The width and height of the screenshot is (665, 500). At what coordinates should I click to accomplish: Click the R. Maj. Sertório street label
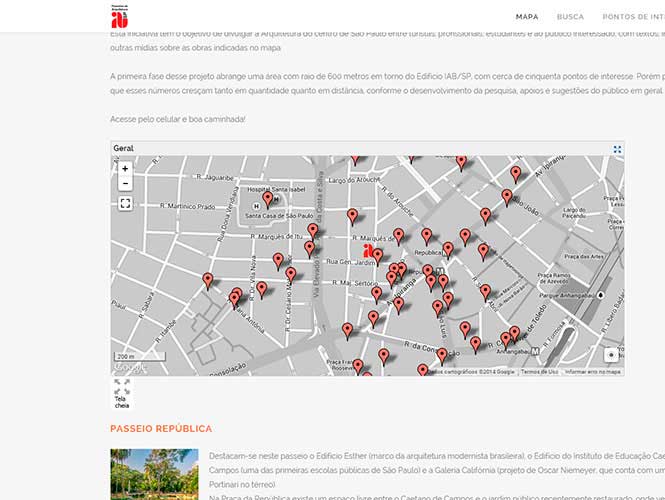click(x=355, y=283)
